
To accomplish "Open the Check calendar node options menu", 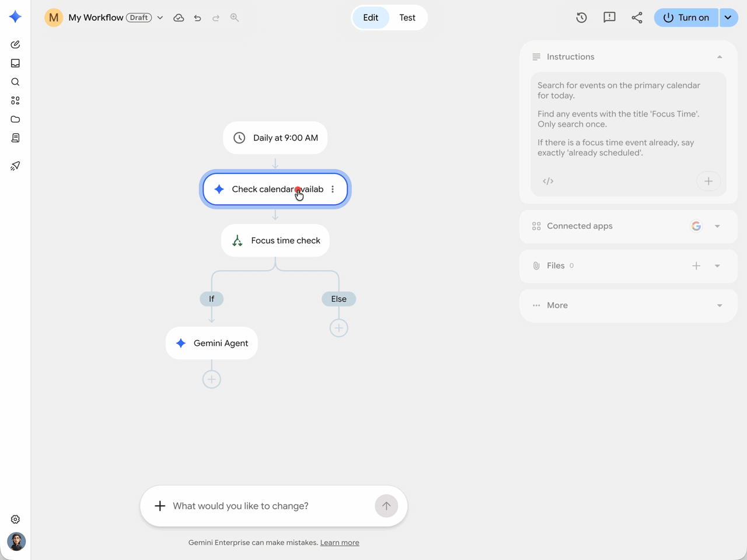I will point(333,189).
